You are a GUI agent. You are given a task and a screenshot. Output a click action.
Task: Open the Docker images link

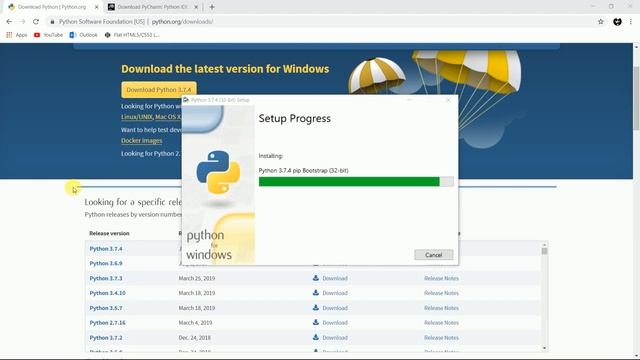click(142, 141)
